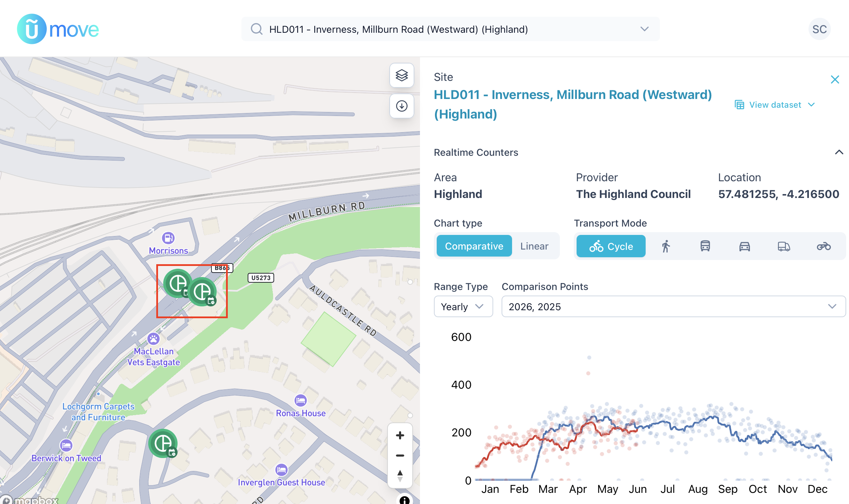Select counter marker near Ronas House
Viewport: 849px width, 504px height.
(163, 443)
